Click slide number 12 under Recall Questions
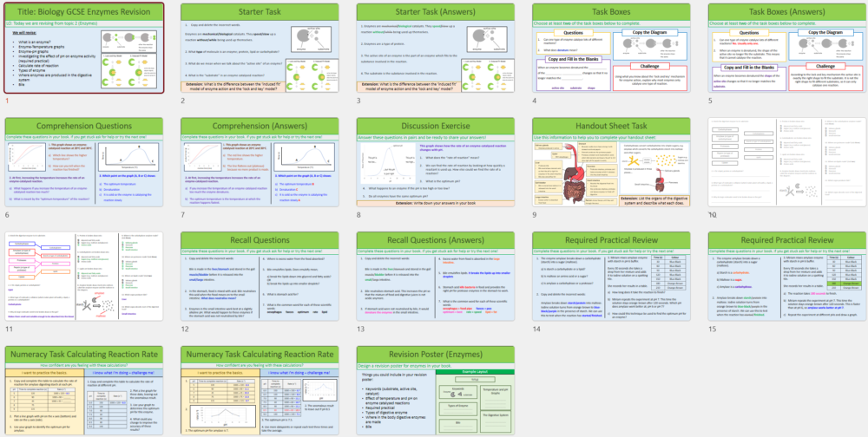Screen dimensions: 868x437 (185, 329)
